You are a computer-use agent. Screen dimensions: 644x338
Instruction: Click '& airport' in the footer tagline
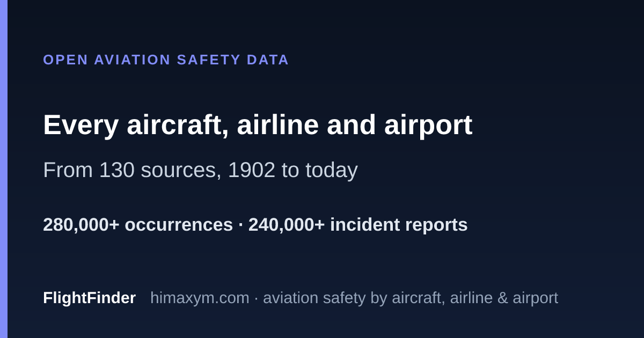click(x=528, y=298)
